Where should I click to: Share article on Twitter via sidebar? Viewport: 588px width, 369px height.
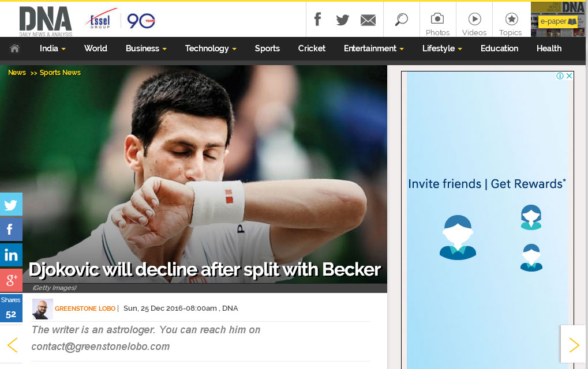pos(11,204)
